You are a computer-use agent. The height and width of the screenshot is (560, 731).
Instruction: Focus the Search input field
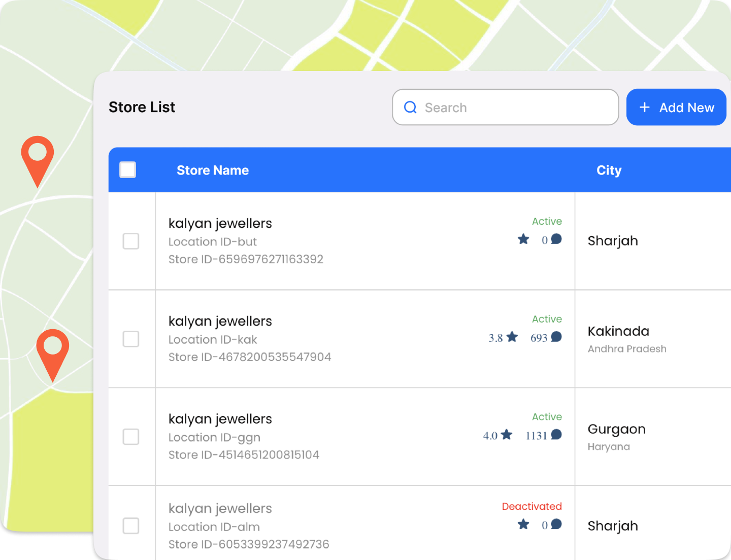(513, 108)
